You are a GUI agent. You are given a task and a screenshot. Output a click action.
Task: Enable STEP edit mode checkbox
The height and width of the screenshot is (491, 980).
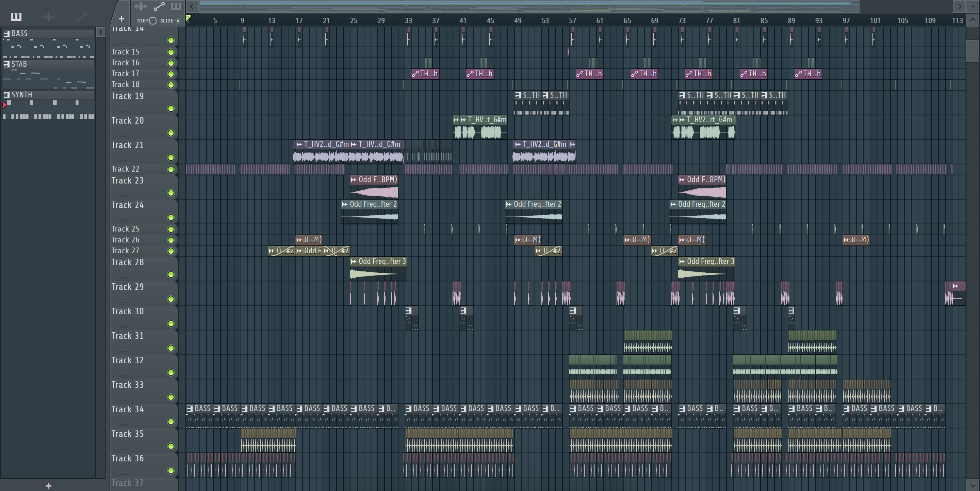[152, 20]
